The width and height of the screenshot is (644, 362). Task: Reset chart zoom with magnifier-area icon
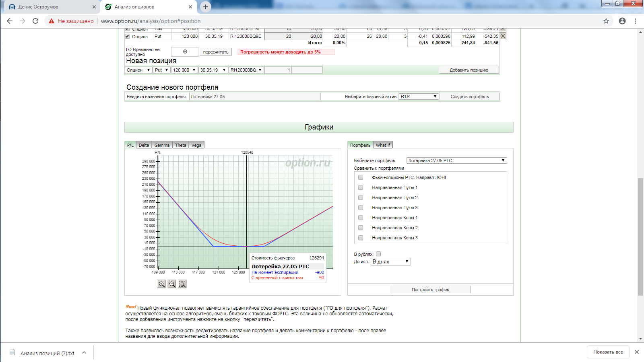[182, 284]
